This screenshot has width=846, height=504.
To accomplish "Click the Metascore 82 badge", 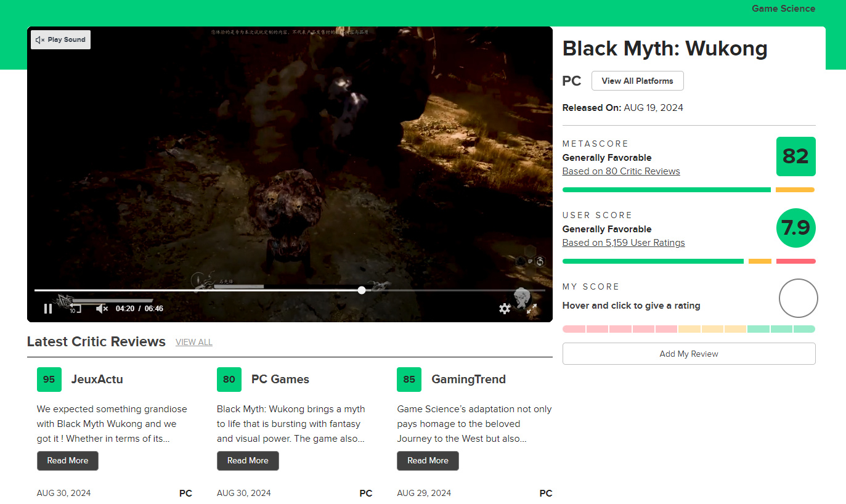I will (x=795, y=156).
